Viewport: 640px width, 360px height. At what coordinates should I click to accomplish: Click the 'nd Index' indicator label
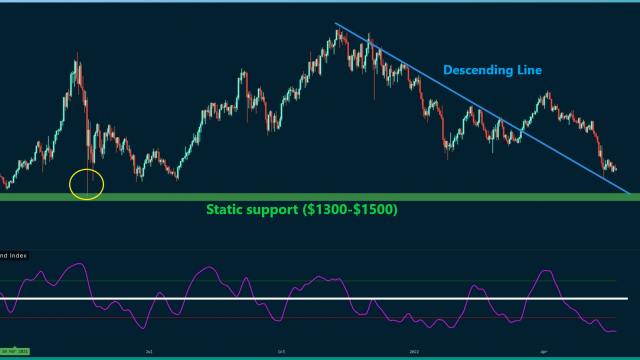13,256
